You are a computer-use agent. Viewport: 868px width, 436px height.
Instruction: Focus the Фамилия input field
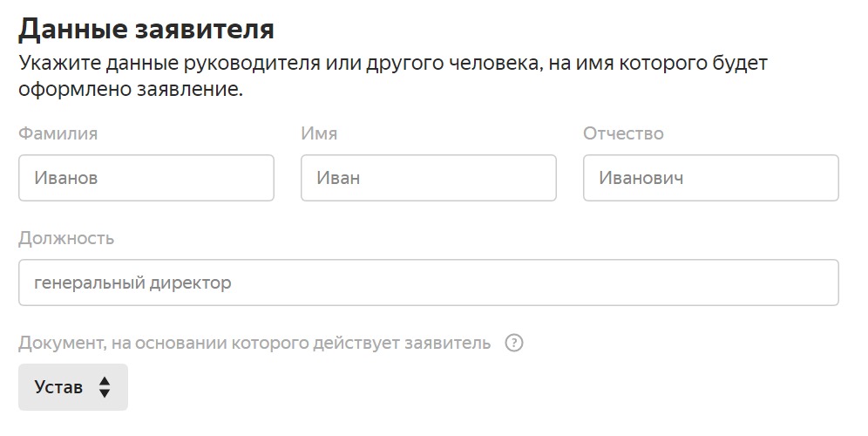pyautogui.click(x=146, y=178)
